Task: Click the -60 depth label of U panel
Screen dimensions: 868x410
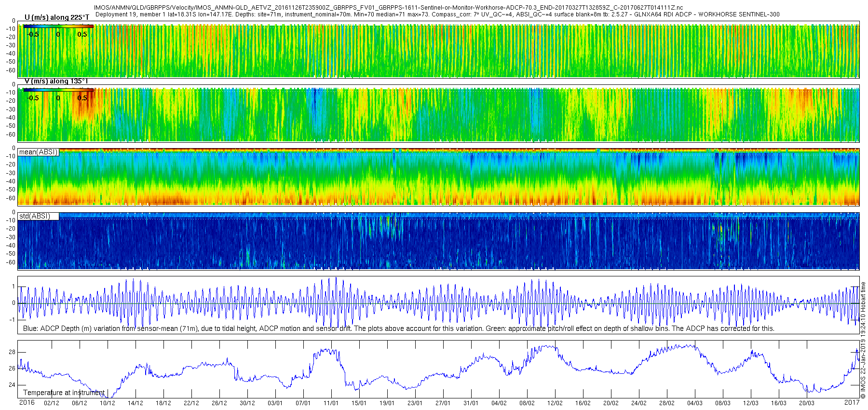Action: click(x=10, y=70)
